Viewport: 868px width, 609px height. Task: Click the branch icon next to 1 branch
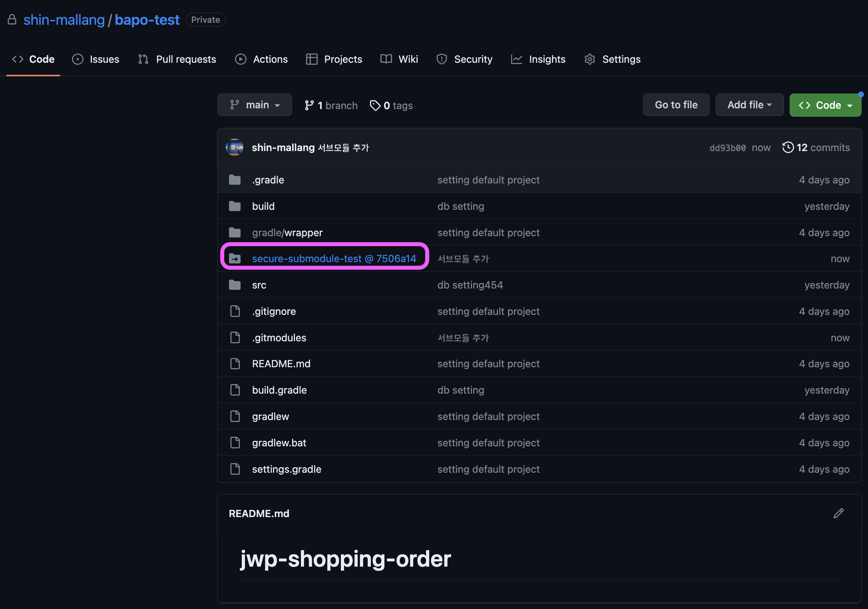click(x=309, y=105)
